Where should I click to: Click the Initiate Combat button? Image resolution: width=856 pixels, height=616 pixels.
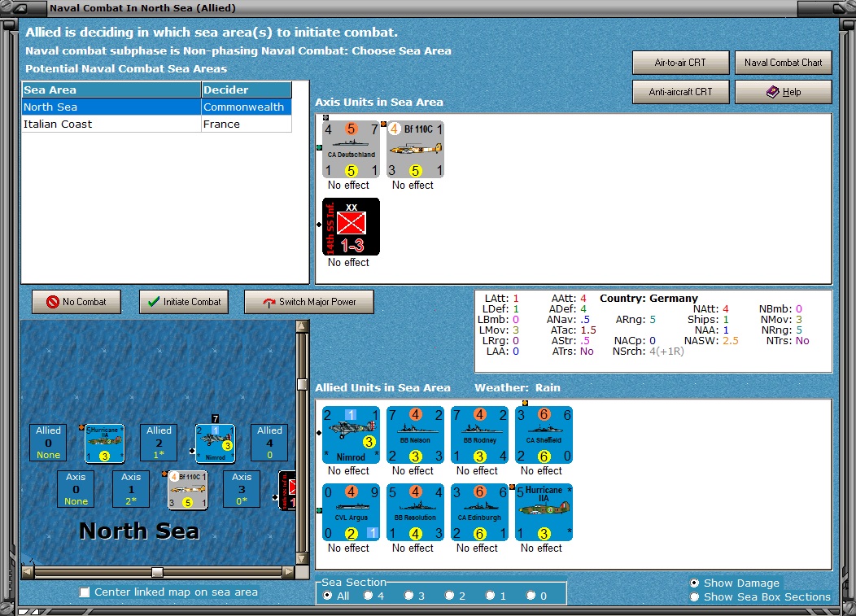(x=184, y=301)
